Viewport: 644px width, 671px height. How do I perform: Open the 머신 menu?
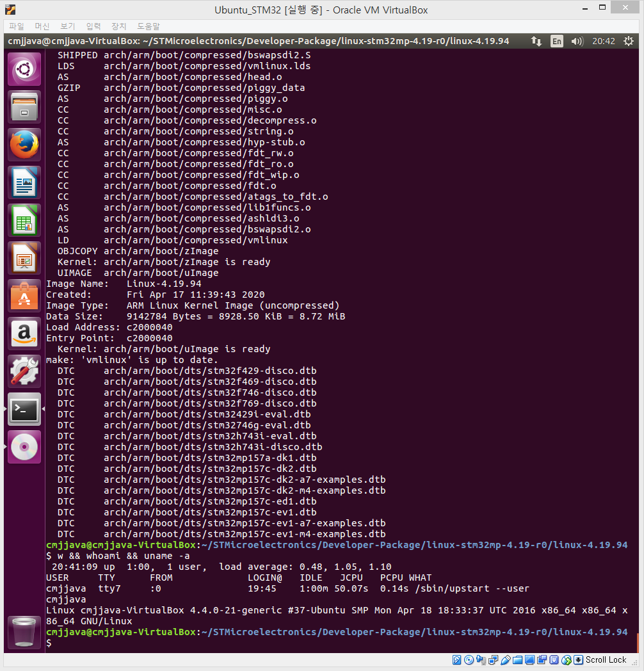click(x=42, y=26)
